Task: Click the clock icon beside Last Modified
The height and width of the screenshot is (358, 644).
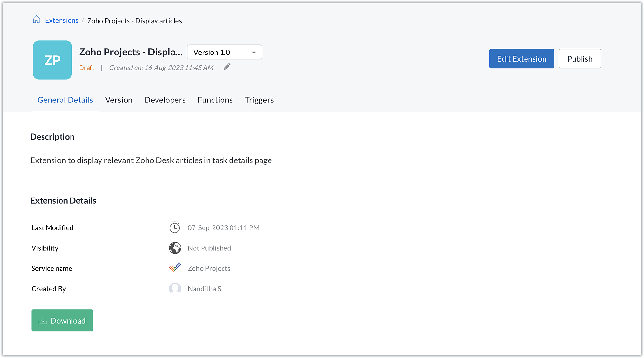Action: 175,227
